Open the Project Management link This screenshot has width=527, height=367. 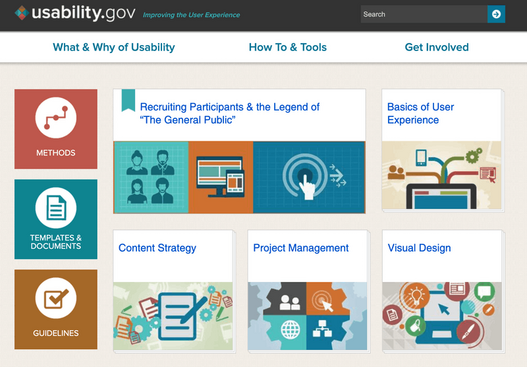point(301,248)
